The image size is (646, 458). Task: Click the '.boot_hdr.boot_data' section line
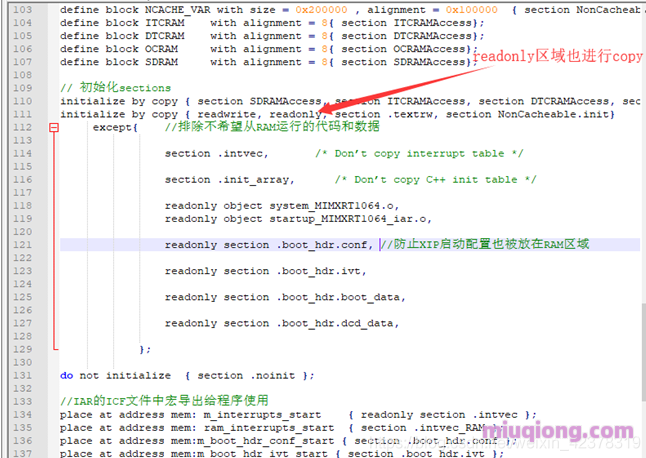(285, 297)
